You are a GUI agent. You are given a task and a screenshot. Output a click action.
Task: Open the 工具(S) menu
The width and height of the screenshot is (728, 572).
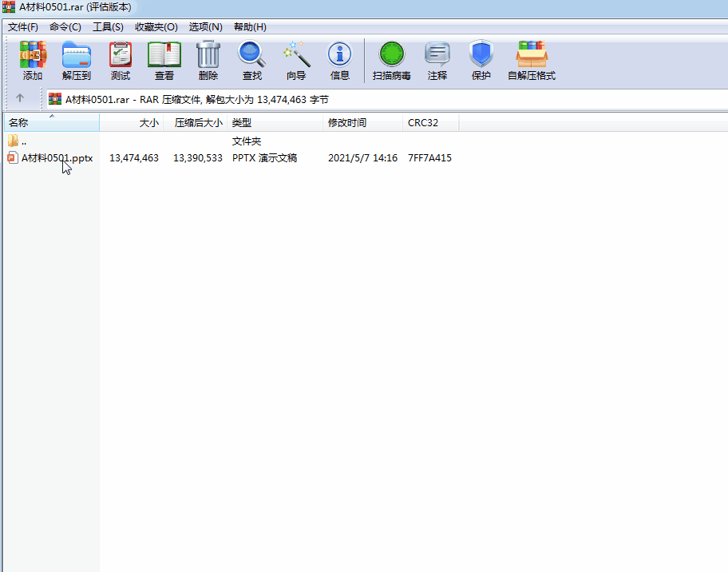[108, 27]
